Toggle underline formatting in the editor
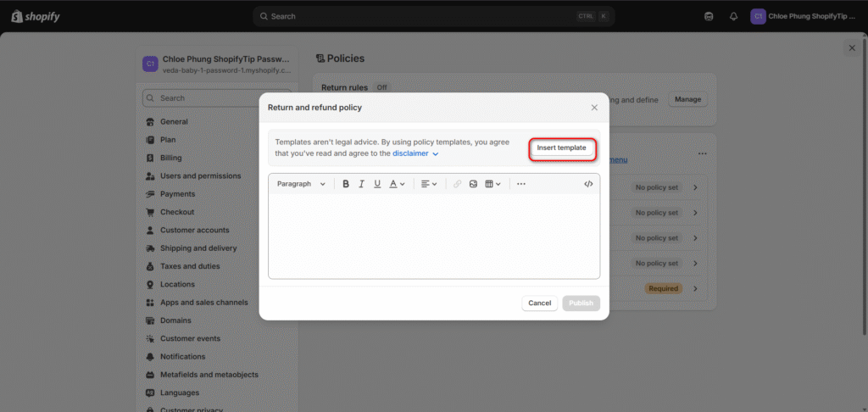The height and width of the screenshot is (412, 868). point(377,184)
